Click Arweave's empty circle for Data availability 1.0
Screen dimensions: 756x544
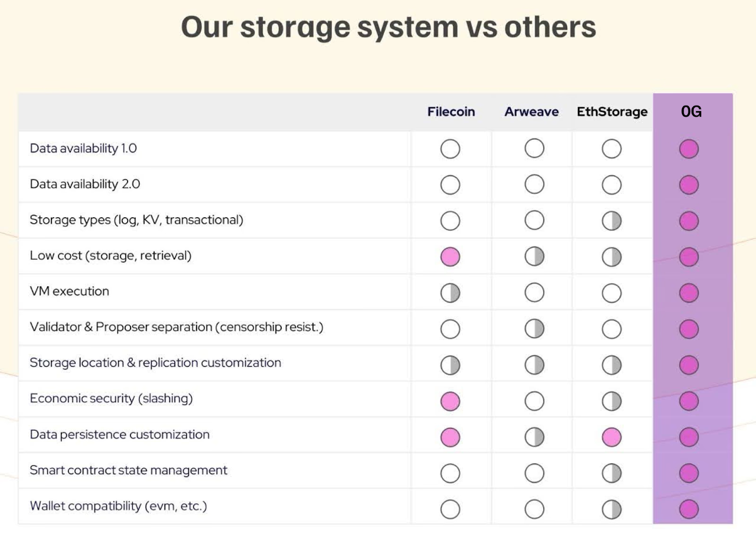(x=534, y=148)
